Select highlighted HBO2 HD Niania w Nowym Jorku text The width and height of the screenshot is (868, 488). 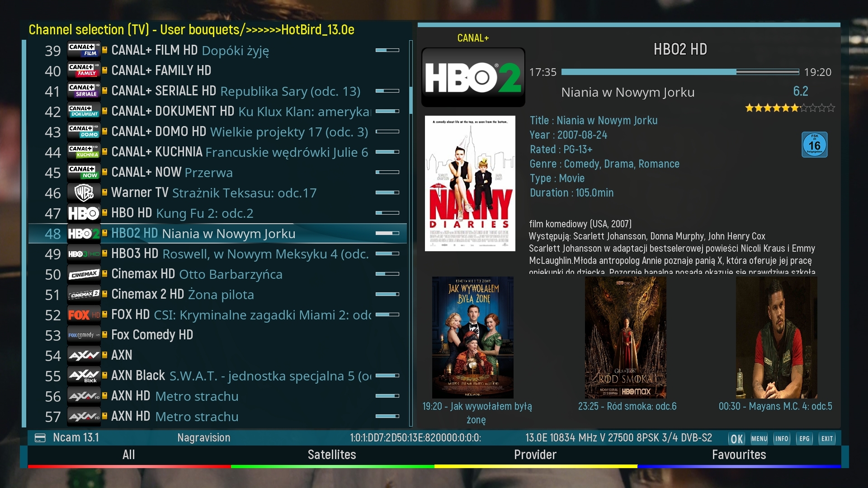203,234
